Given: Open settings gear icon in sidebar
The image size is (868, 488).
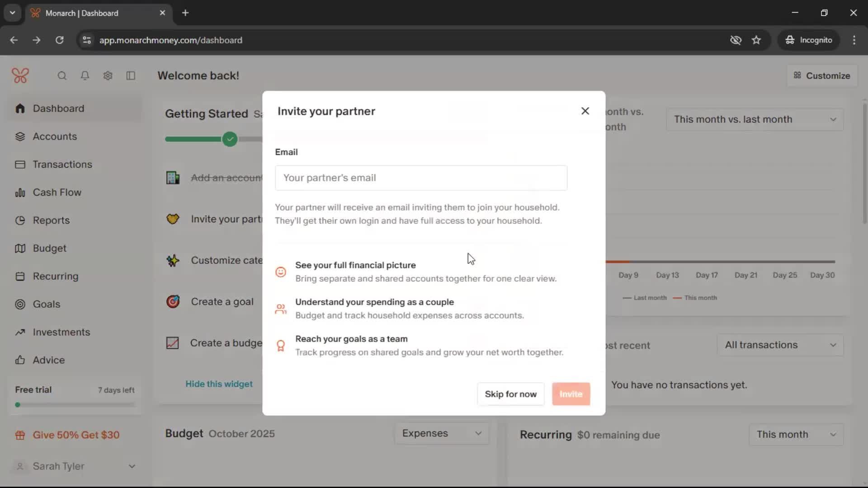Looking at the screenshot, I should click(x=108, y=75).
